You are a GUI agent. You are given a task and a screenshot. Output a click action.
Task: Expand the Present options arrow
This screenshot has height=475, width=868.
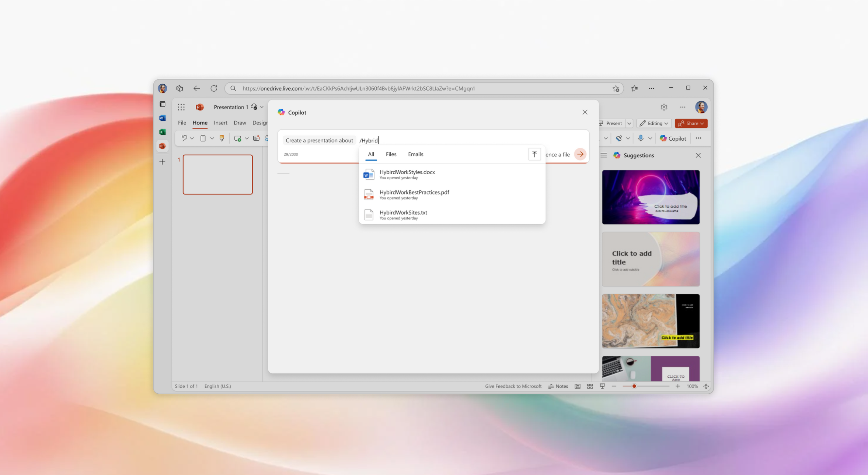(x=629, y=123)
